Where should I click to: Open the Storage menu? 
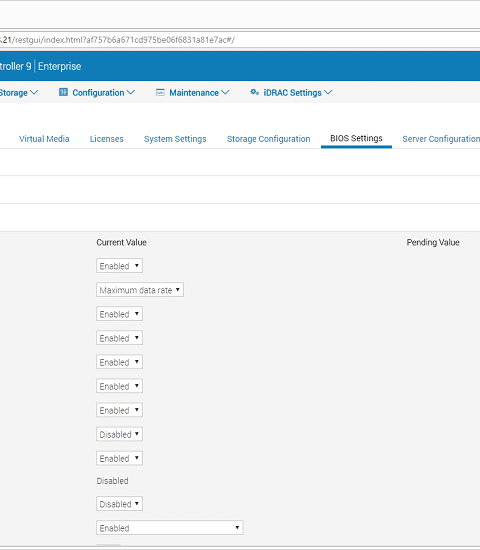tap(19, 93)
